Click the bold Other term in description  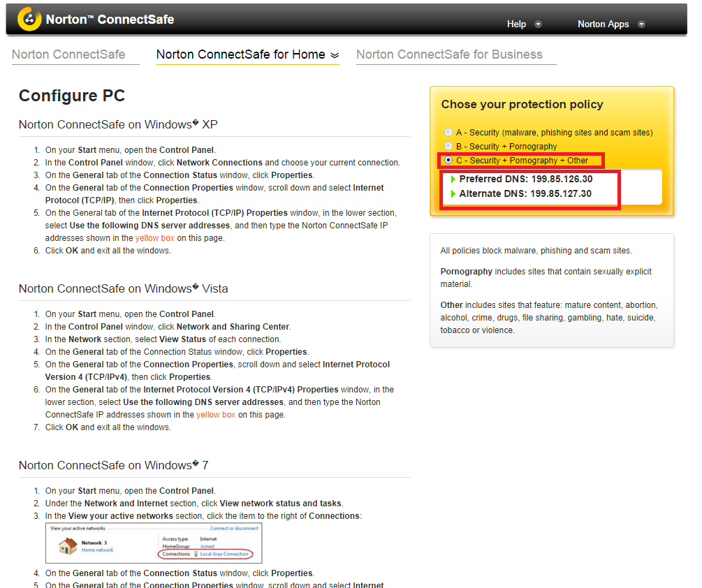451,305
